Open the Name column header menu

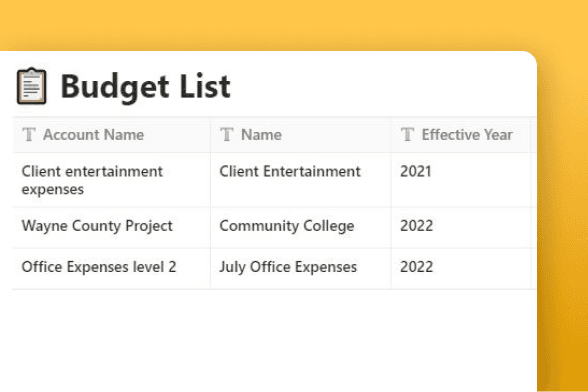301,135
